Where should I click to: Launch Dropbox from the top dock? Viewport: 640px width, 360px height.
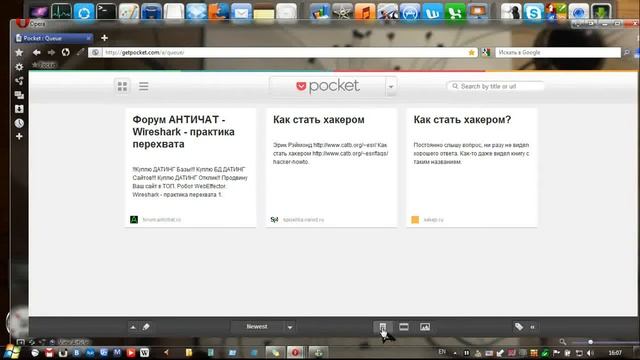pos(196,12)
